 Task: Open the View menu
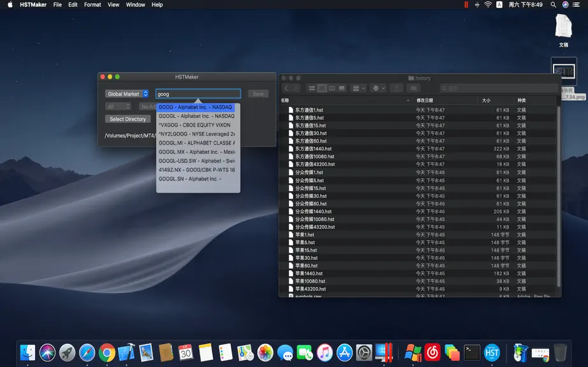114,4
